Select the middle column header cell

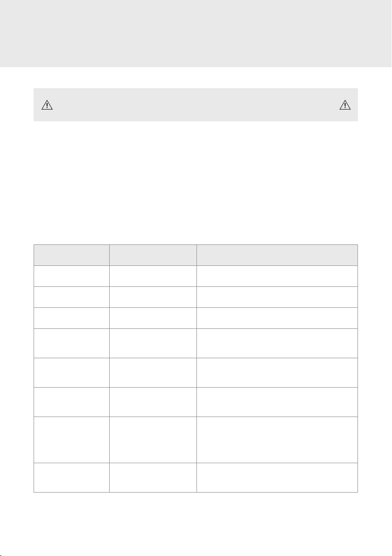(153, 255)
